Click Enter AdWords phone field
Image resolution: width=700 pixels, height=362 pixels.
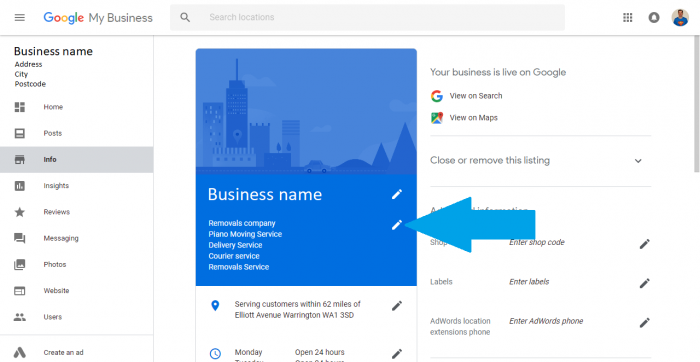(x=546, y=321)
